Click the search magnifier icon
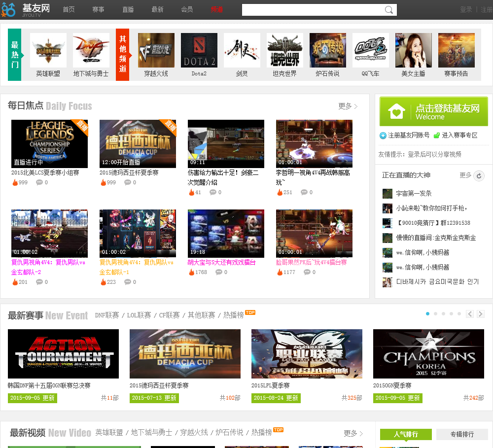Screen dimensions: 493x448 tap(388, 10)
